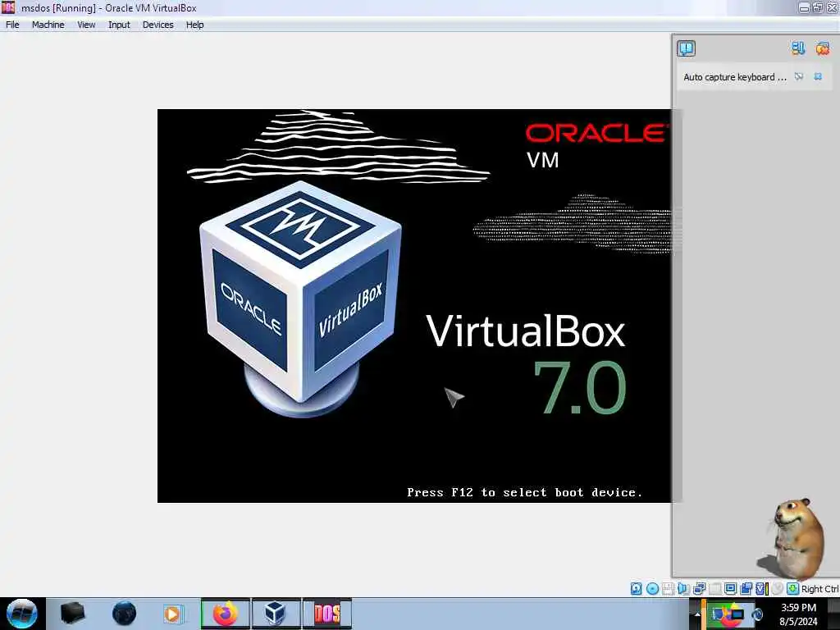
Task: Click the optical drive status icon
Action: (652, 589)
